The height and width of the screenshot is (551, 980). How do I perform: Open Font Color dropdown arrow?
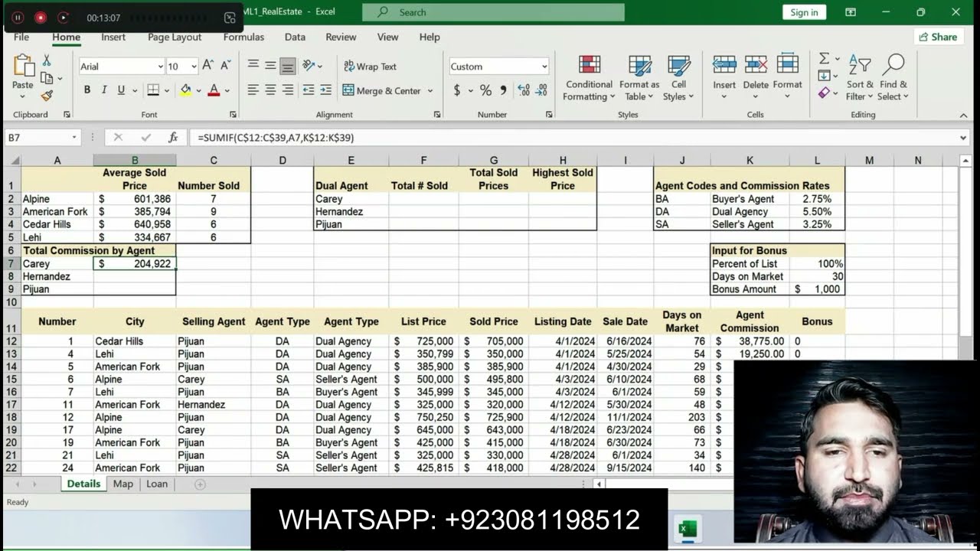pos(229,91)
